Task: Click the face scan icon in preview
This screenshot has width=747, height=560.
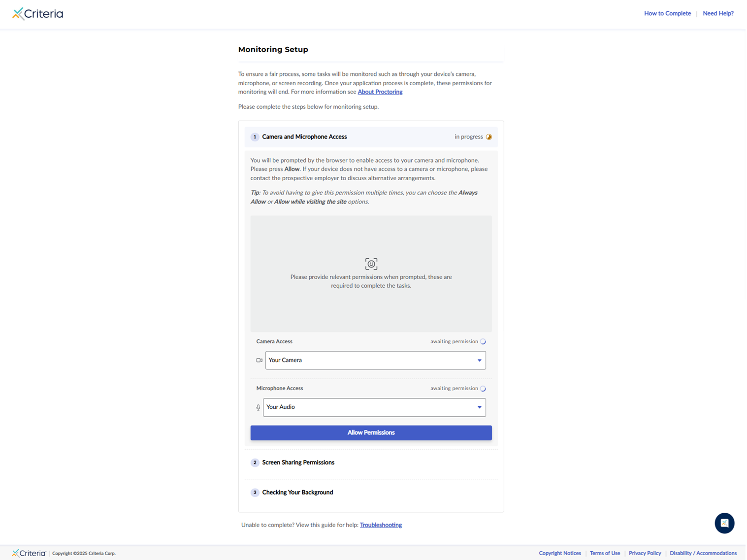Action: click(371, 264)
